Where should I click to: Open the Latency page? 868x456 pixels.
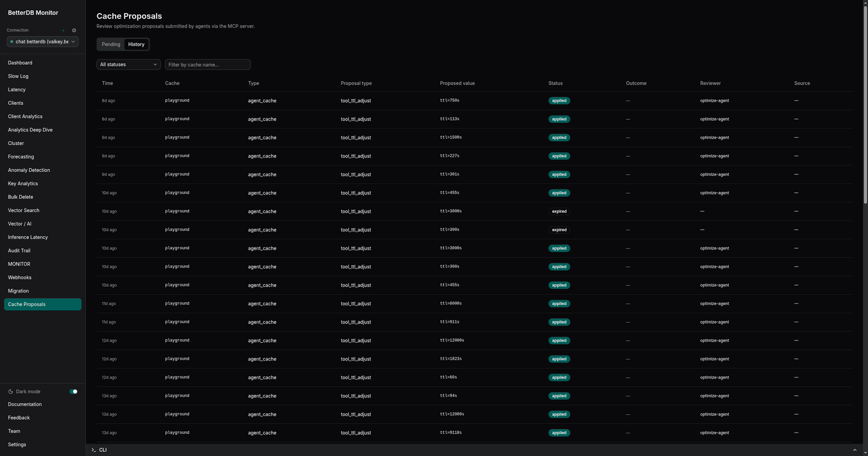coord(42,90)
